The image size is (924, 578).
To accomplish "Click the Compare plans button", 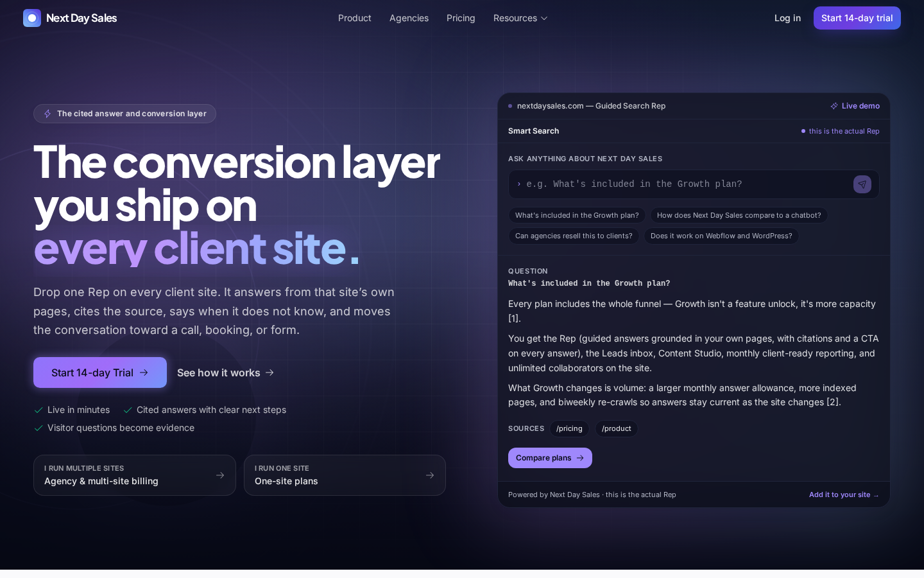I will (x=550, y=458).
